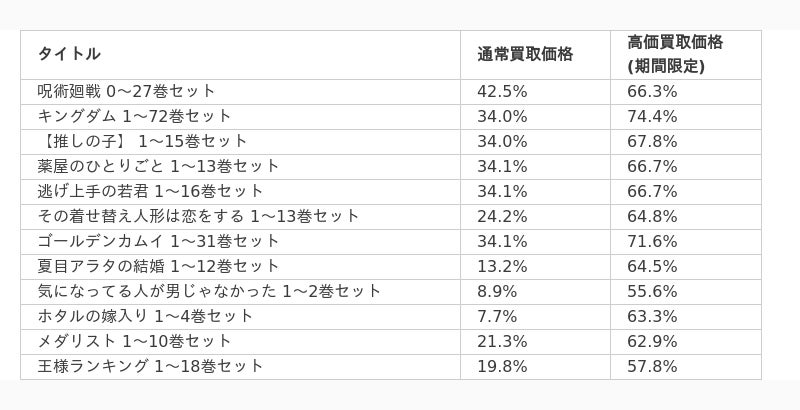Select 王様ランキング 1〜18巻セット title
Viewport: 800px width, 410px height.
coord(150,367)
